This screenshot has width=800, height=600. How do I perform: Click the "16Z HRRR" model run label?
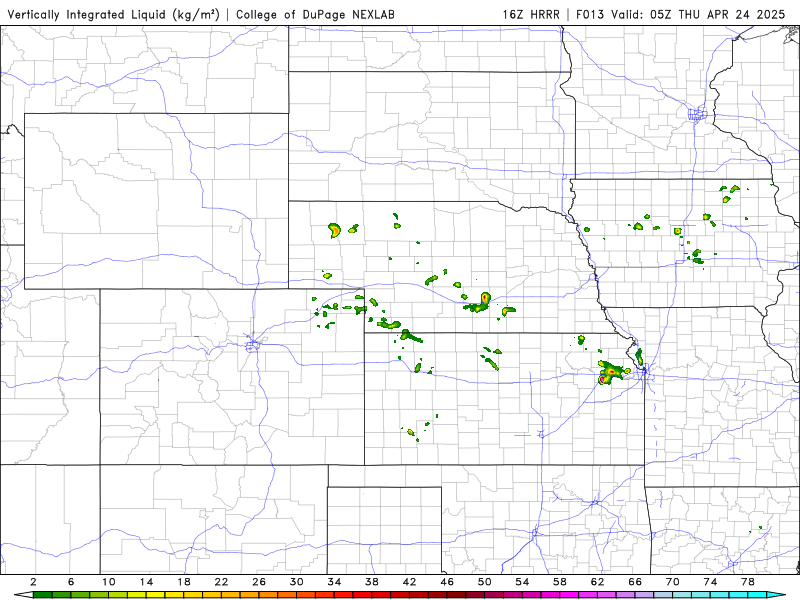click(531, 14)
